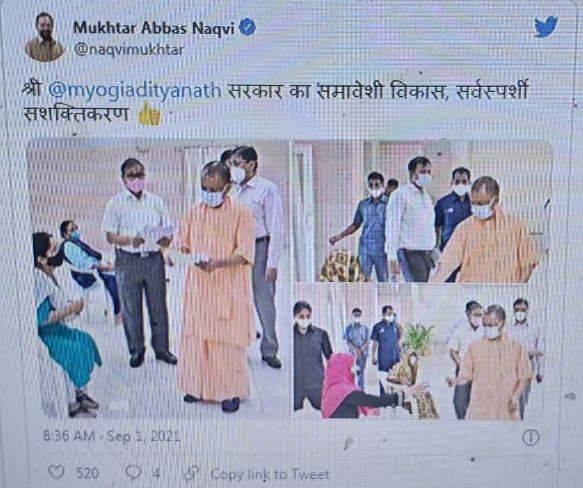Open the author's profile avatar

coord(45,37)
